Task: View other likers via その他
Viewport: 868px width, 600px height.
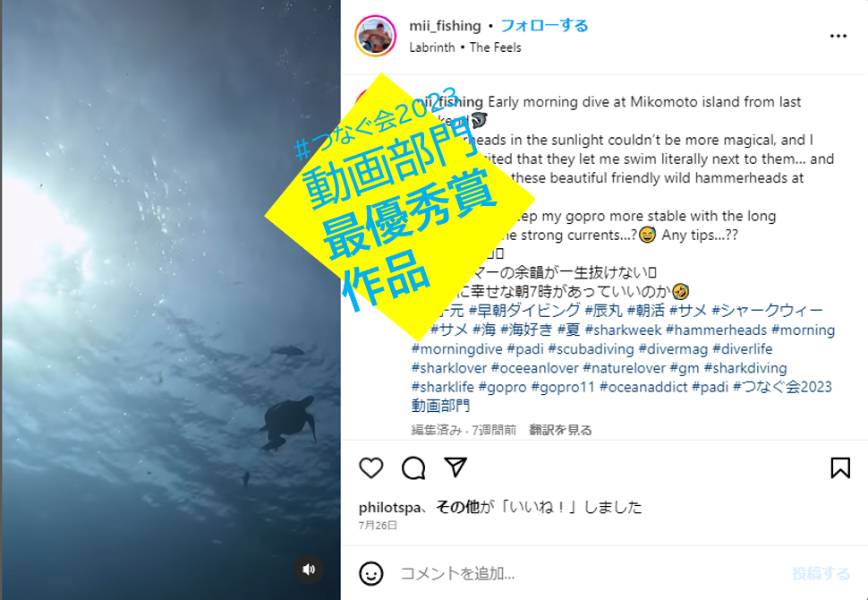Action: 457,507
